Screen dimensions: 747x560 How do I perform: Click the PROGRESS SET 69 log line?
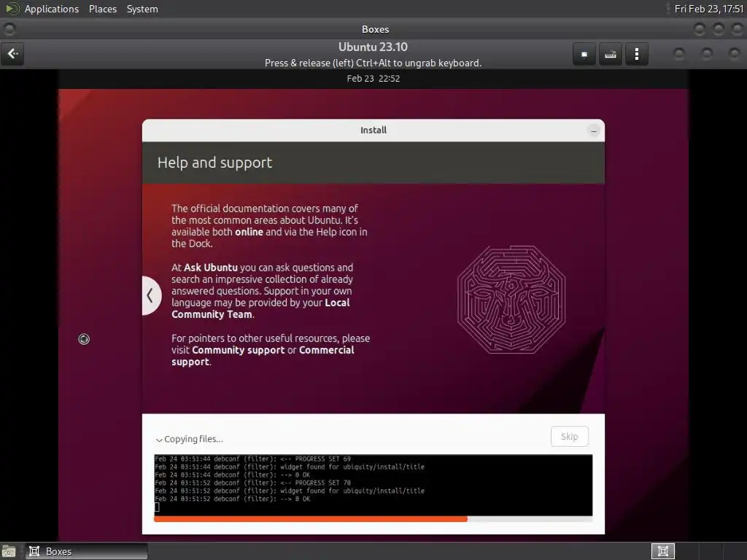point(253,459)
